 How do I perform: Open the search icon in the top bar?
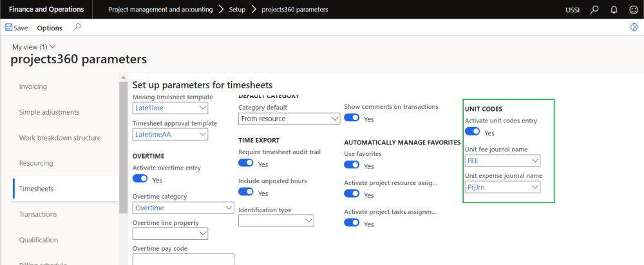[x=594, y=10]
